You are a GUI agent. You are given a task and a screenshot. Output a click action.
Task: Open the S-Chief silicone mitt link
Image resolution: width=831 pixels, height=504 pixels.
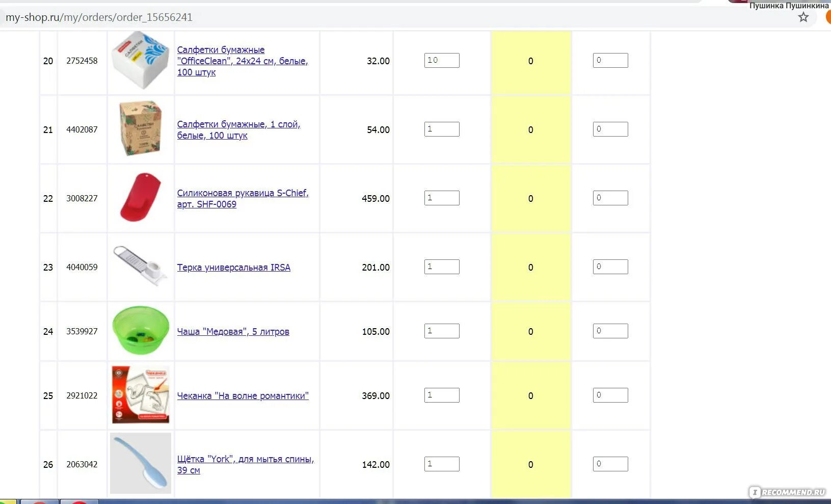[x=243, y=198]
